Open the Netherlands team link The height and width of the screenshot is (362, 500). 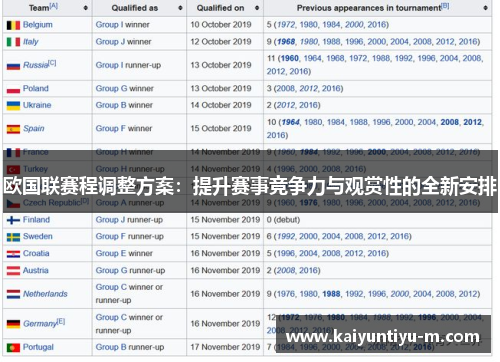point(45,294)
